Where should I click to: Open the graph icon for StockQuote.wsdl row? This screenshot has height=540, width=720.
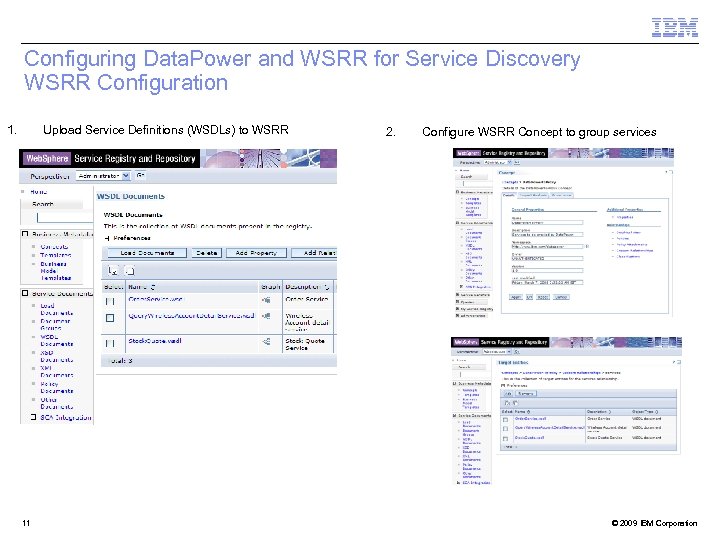[x=266, y=341]
